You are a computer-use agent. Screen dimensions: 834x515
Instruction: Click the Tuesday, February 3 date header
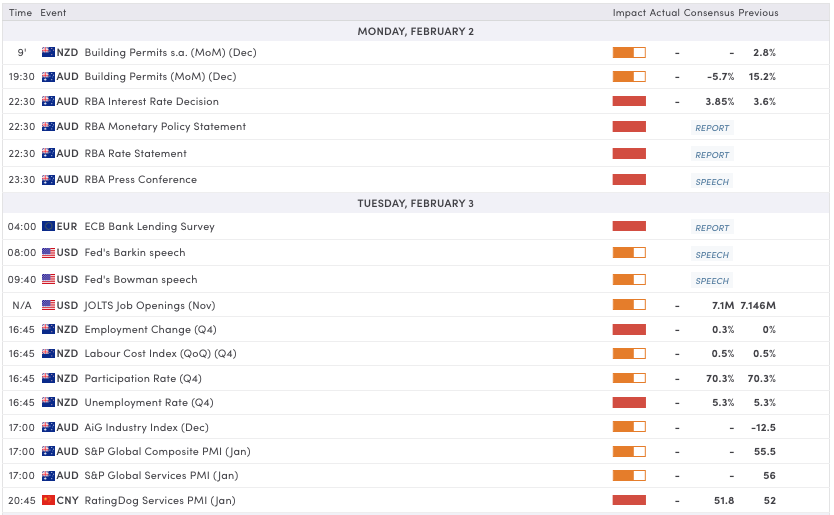[416, 203]
